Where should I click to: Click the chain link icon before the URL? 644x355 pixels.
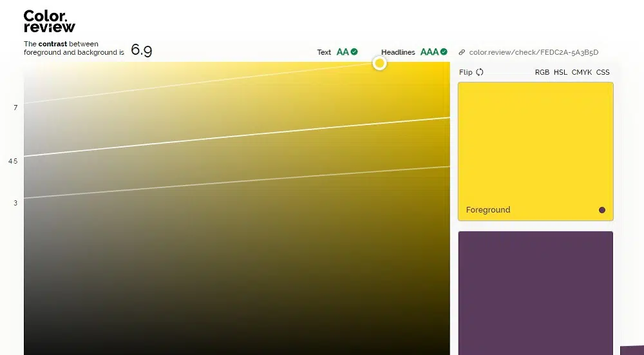(462, 53)
